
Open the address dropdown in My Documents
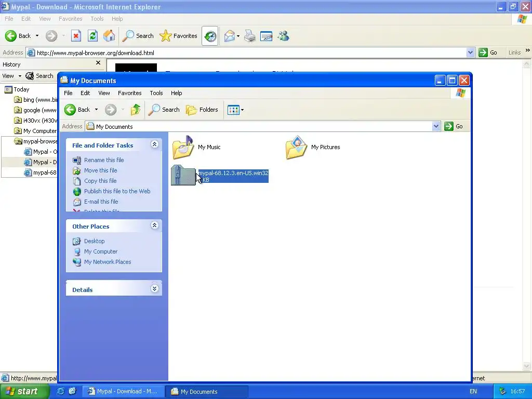(x=436, y=127)
